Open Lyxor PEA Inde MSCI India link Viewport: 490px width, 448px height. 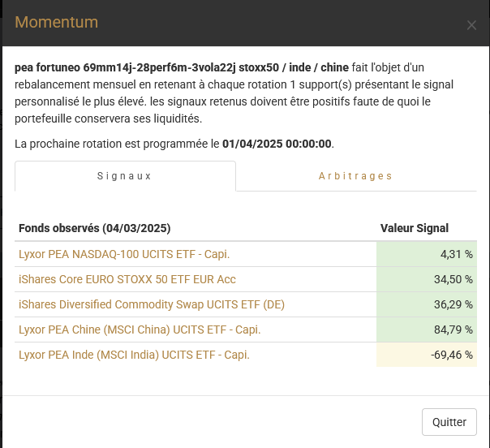coord(134,355)
